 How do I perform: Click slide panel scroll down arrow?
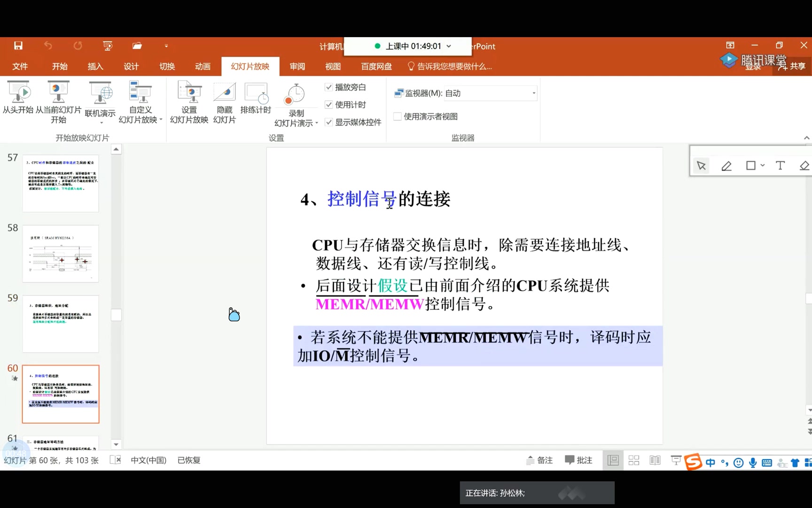116,444
